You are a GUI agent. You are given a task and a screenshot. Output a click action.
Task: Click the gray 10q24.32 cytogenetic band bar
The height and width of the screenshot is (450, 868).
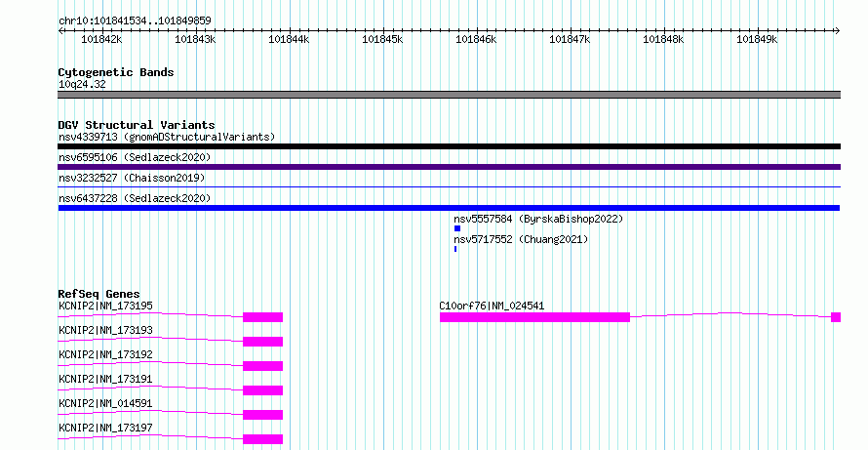pos(449,95)
